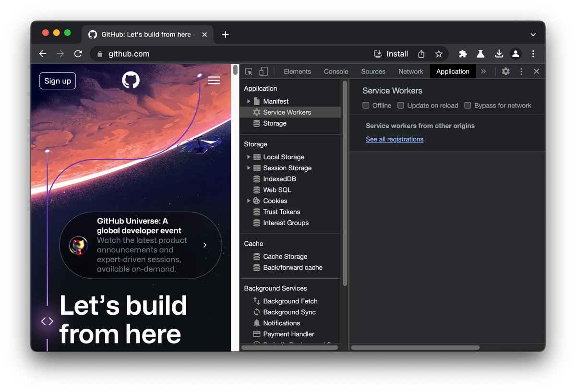Click the sidebar horizontal scrollbar

[290, 347]
